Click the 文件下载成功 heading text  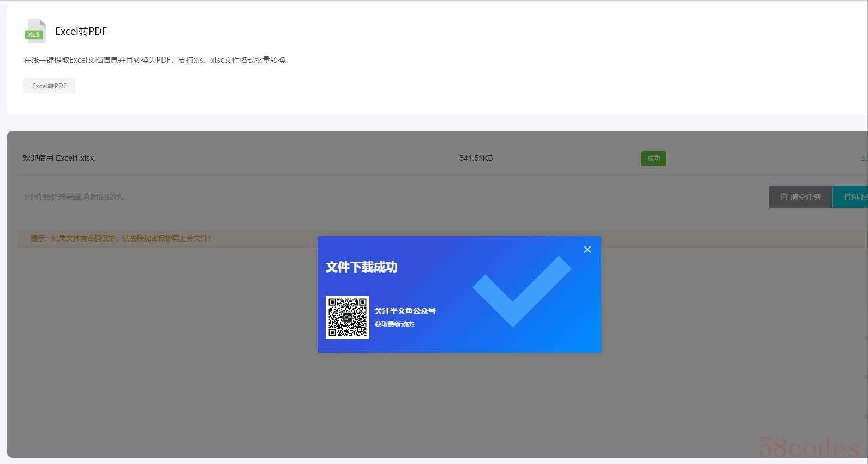click(361, 267)
